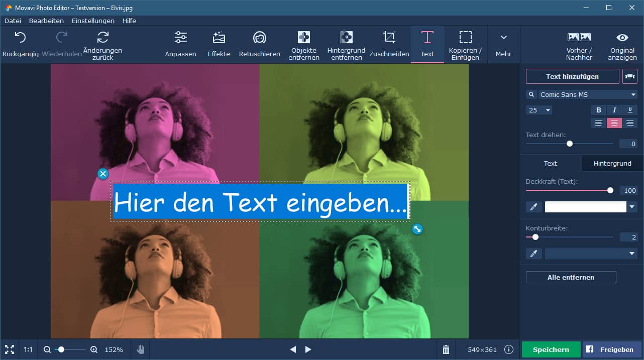Viewport: 644px width, 360px height.
Task: Open the font size 25 dropdown
Action: click(x=539, y=110)
